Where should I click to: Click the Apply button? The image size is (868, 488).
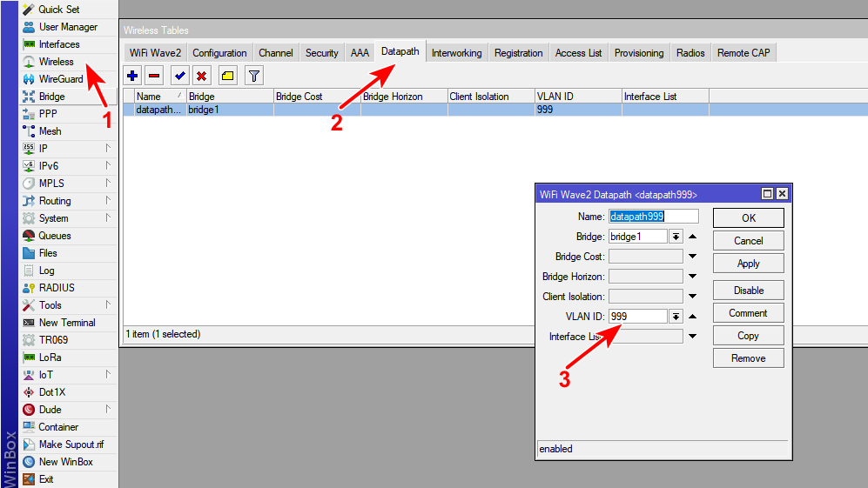(749, 264)
